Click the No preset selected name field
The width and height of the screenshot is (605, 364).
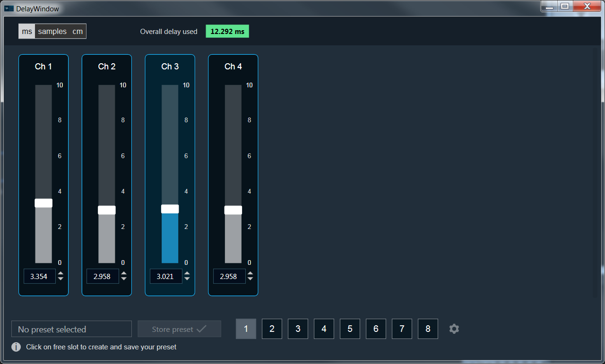(x=71, y=329)
